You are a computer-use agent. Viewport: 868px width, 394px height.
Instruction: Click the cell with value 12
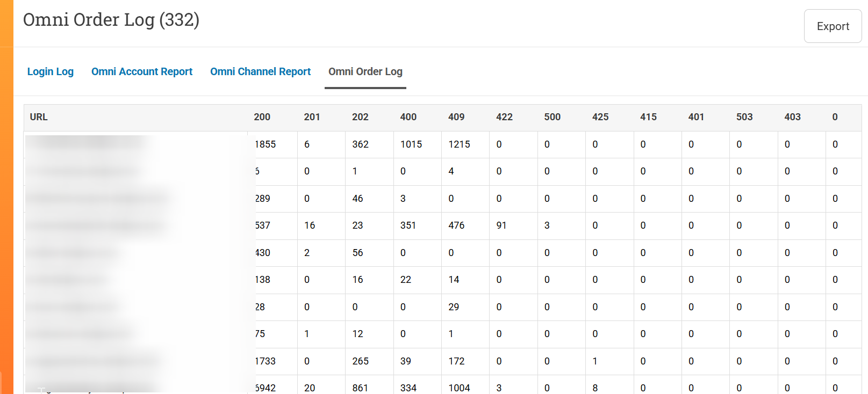click(x=357, y=334)
